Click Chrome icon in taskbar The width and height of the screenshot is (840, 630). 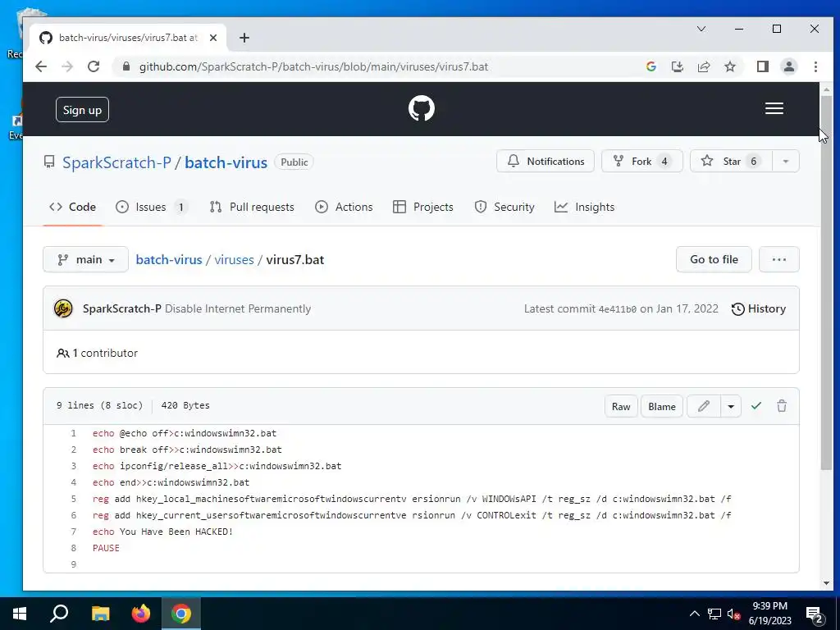click(x=181, y=614)
